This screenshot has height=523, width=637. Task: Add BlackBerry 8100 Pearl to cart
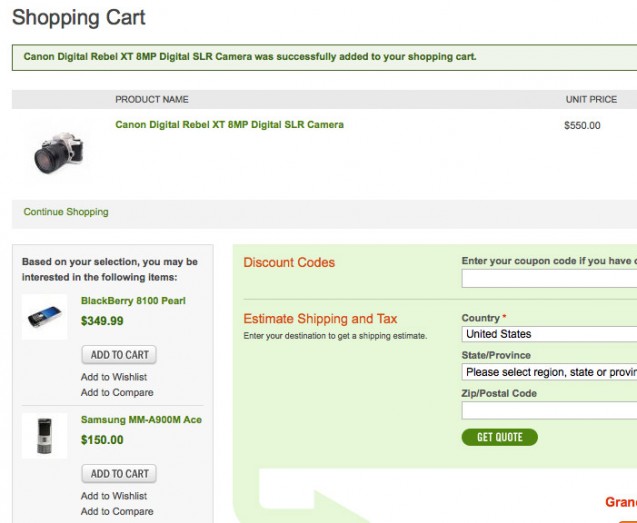119,355
